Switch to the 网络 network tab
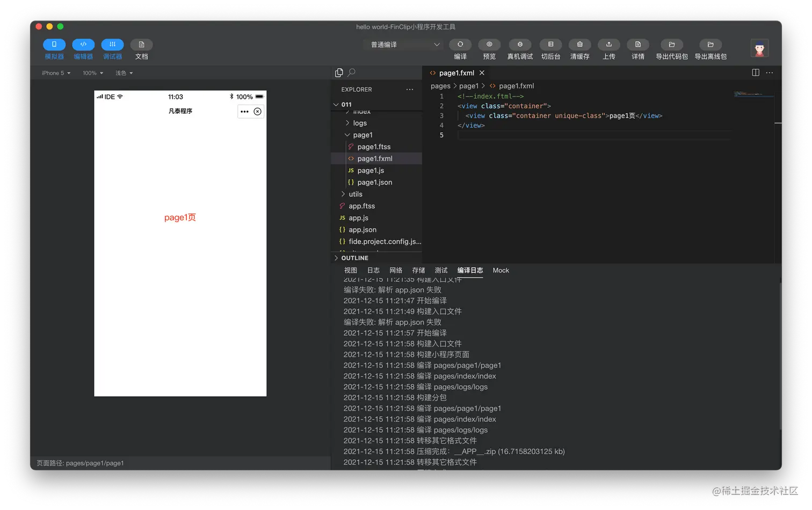This screenshot has height=510, width=812. pyautogui.click(x=396, y=271)
